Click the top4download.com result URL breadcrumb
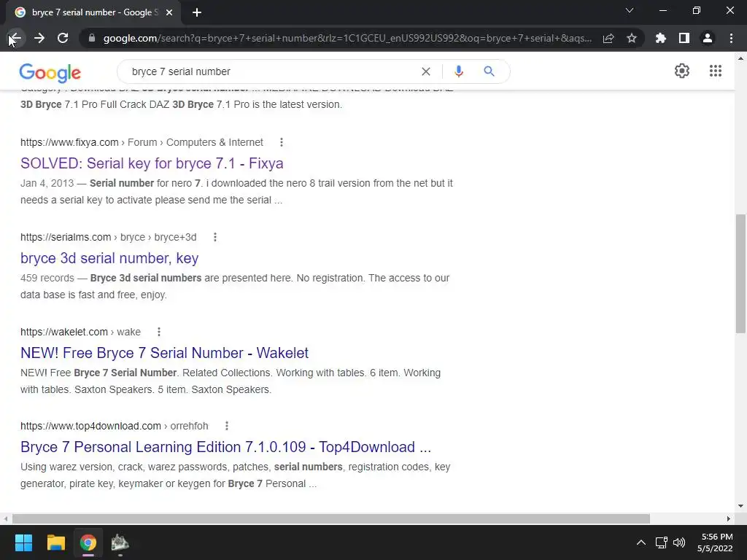The image size is (747, 560). (115, 426)
